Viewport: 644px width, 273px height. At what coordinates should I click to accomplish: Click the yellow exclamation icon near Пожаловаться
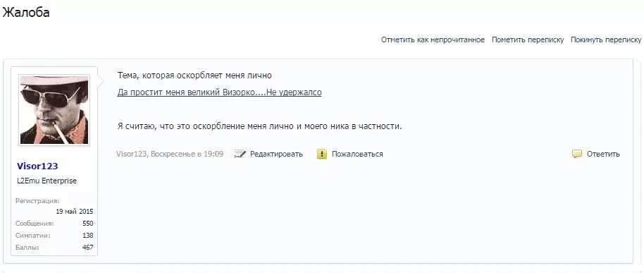(321, 154)
